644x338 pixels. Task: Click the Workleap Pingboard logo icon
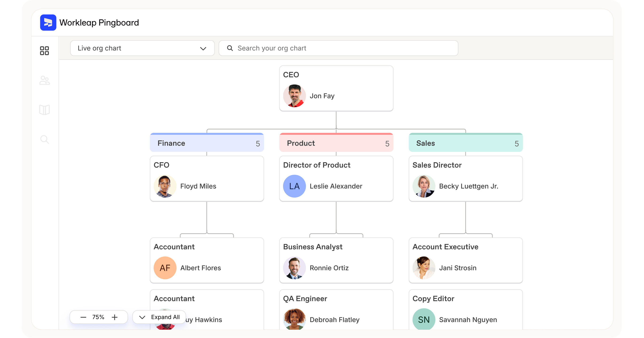point(48,23)
